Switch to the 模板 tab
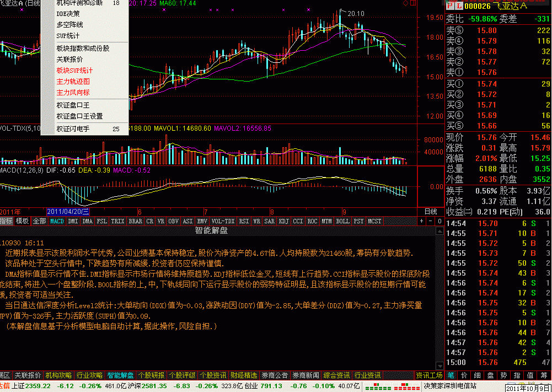This screenshot has height=392, width=552. pos(23,221)
